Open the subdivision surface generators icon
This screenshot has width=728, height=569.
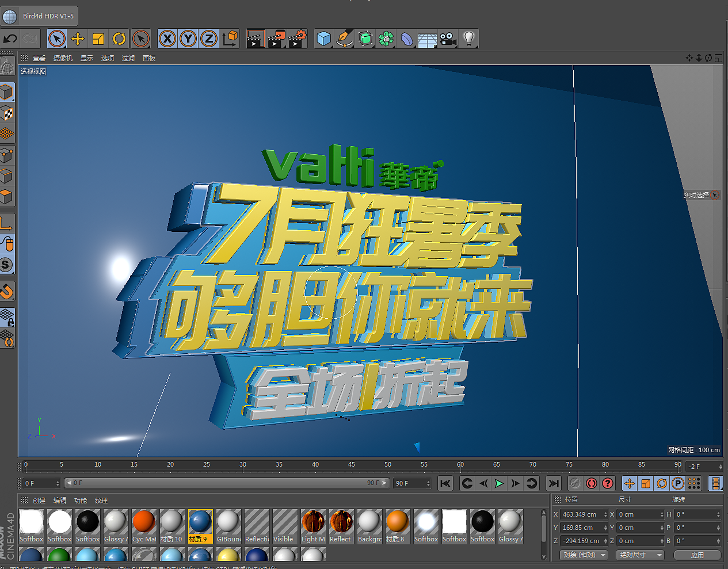[x=365, y=39]
